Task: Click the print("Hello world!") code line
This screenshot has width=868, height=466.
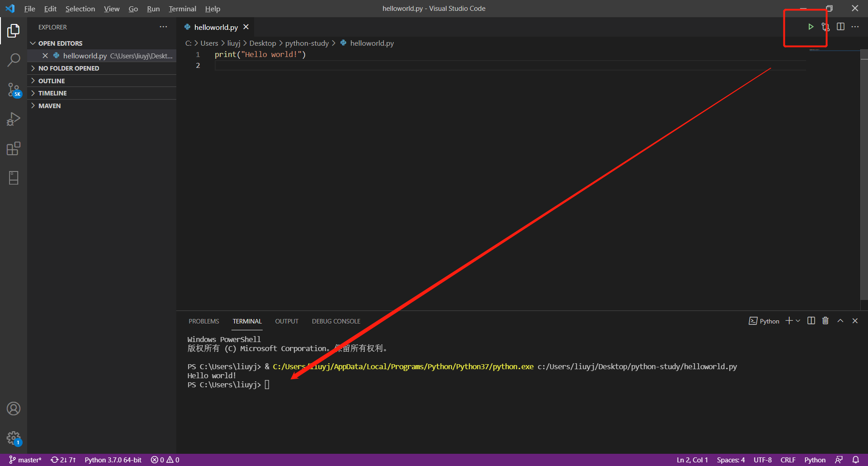Action: coord(260,54)
